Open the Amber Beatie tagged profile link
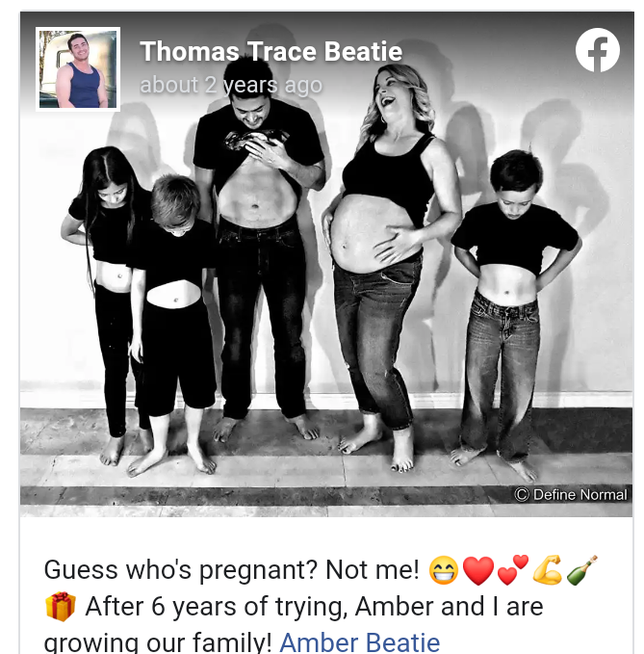Screen dimensions: 644x654 tap(360, 642)
